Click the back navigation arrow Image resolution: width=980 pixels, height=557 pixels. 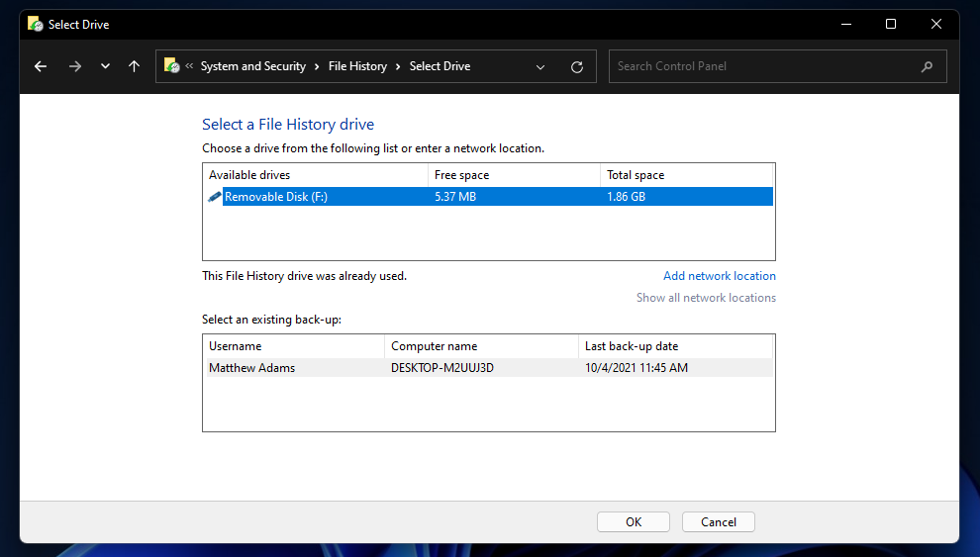41,66
